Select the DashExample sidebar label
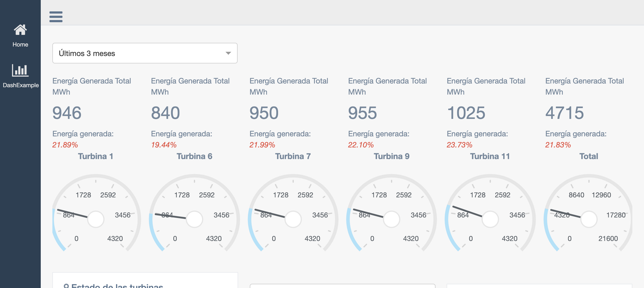644x288 pixels. pos(21,85)
